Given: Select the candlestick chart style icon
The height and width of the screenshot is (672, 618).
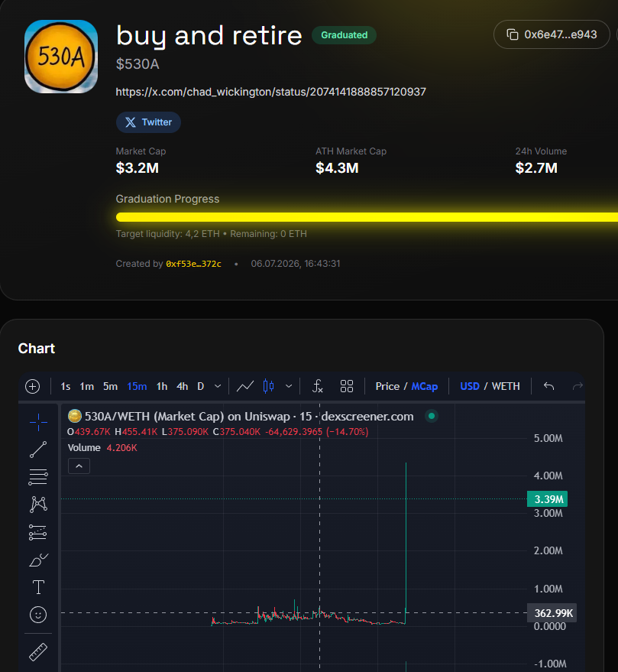Looking at the screenshot, I should tap(269, 386).
